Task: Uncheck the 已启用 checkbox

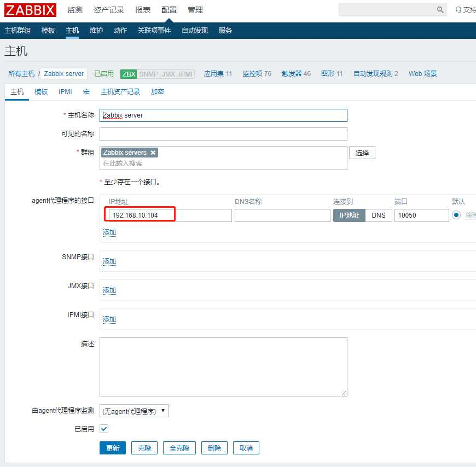Action: (103, 429)
